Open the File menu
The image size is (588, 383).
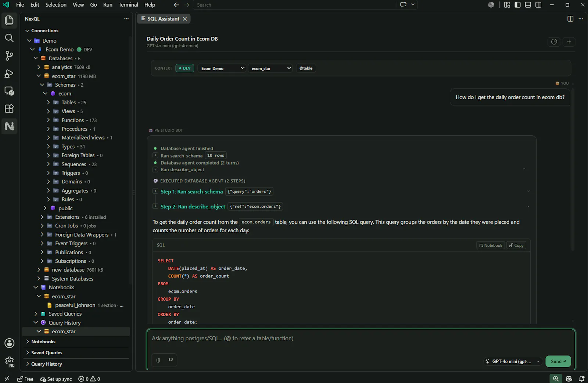click(x=20, y=5)
